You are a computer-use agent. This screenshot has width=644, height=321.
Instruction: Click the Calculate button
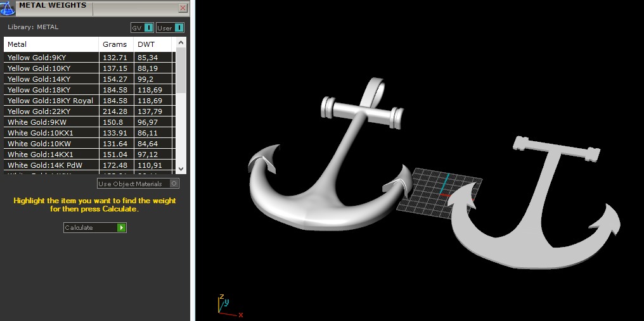(95, 227)
